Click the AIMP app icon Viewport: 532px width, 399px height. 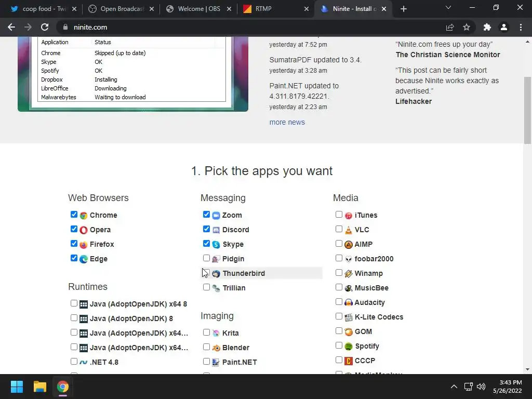pos(349,245)
